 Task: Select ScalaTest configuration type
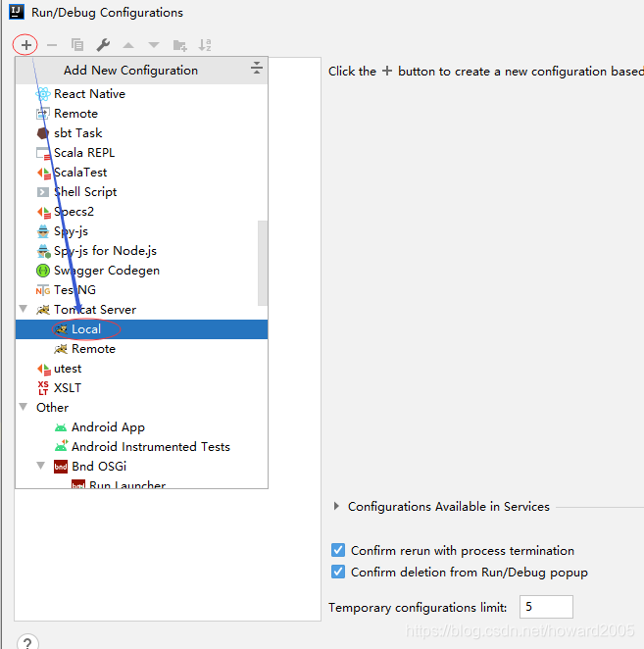coord(141,173)
